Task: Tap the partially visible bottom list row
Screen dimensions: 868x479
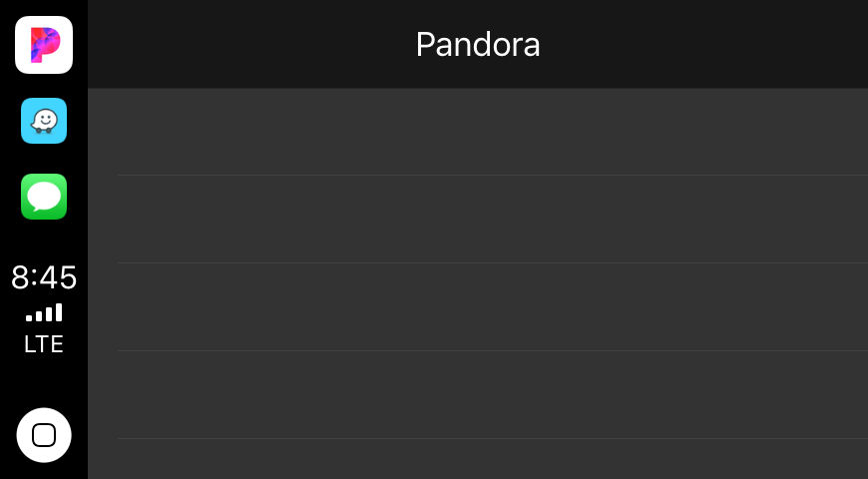Action: tap(478, 460)
